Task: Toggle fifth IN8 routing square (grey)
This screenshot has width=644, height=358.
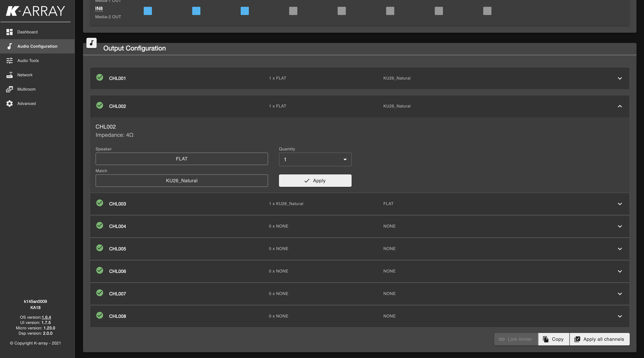Action: tap(342, 11)
